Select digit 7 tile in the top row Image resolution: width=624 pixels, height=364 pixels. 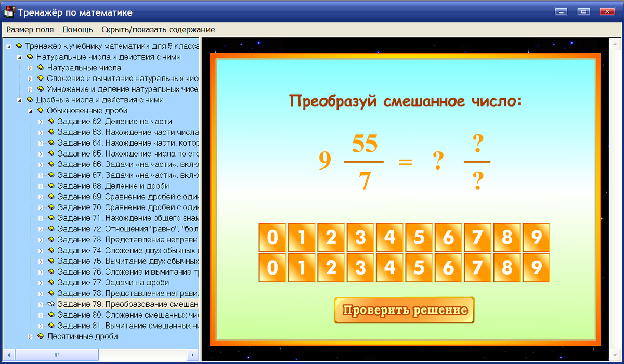(x=477, y=237)
